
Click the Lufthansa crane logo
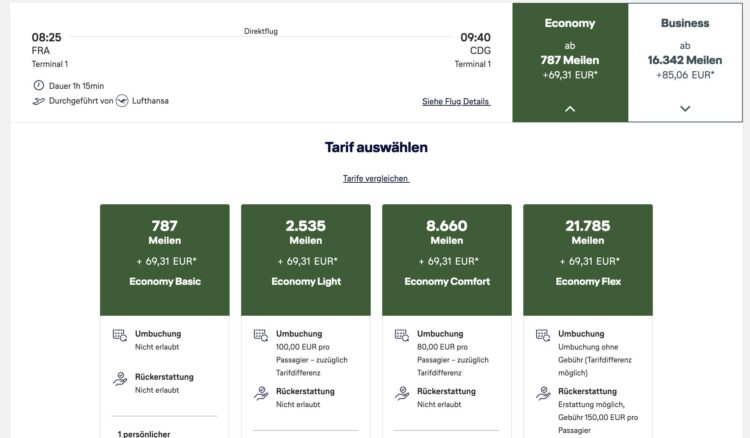coord(122,101)
